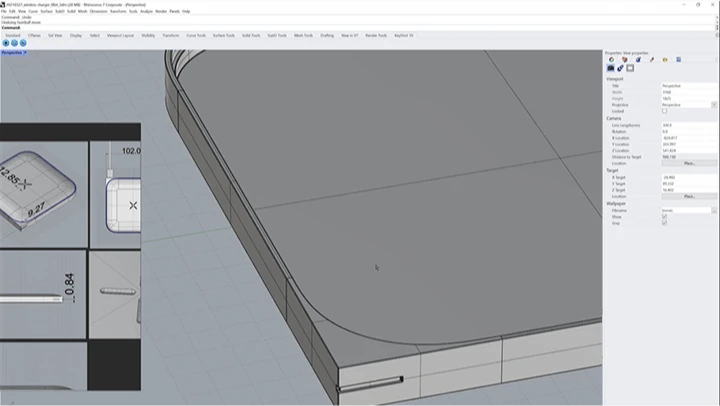Switch to the Drafting toolbar tab
The height and width of the screenshot is (406, 720).
pos(327,35)
